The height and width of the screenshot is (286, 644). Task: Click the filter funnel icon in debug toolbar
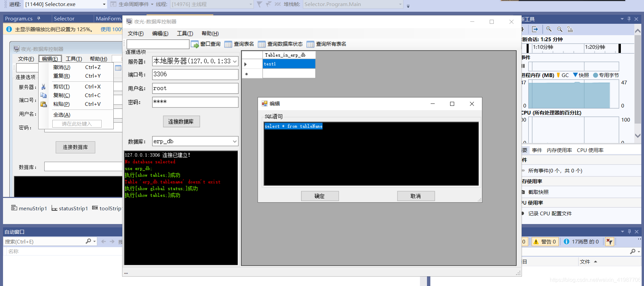pyautogui.click(x=260, y=4)
